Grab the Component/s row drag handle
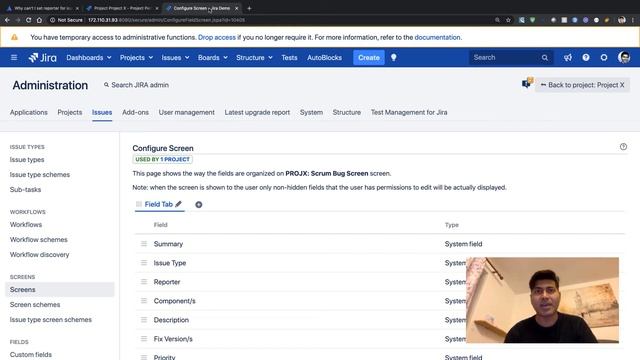The width and height of the screenshot is (640, 360). [x=144, y=301]
